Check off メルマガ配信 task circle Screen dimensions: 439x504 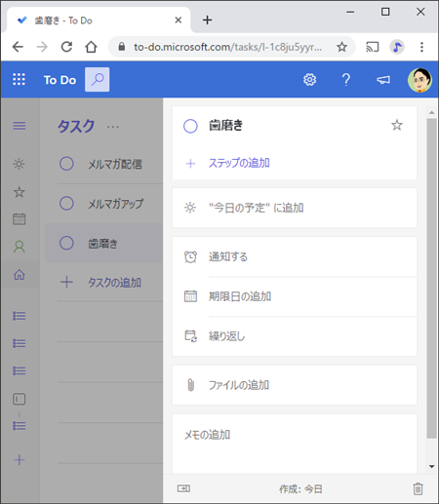tap(66, 164)
